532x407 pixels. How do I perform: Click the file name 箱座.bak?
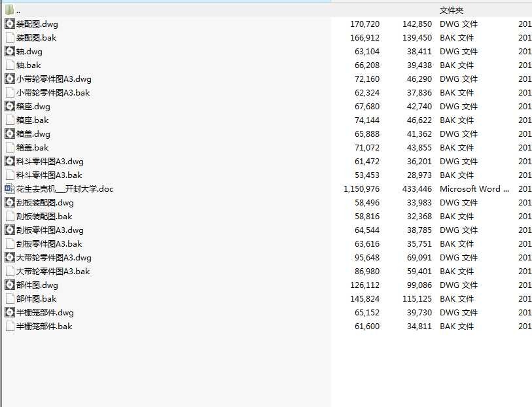33,120
